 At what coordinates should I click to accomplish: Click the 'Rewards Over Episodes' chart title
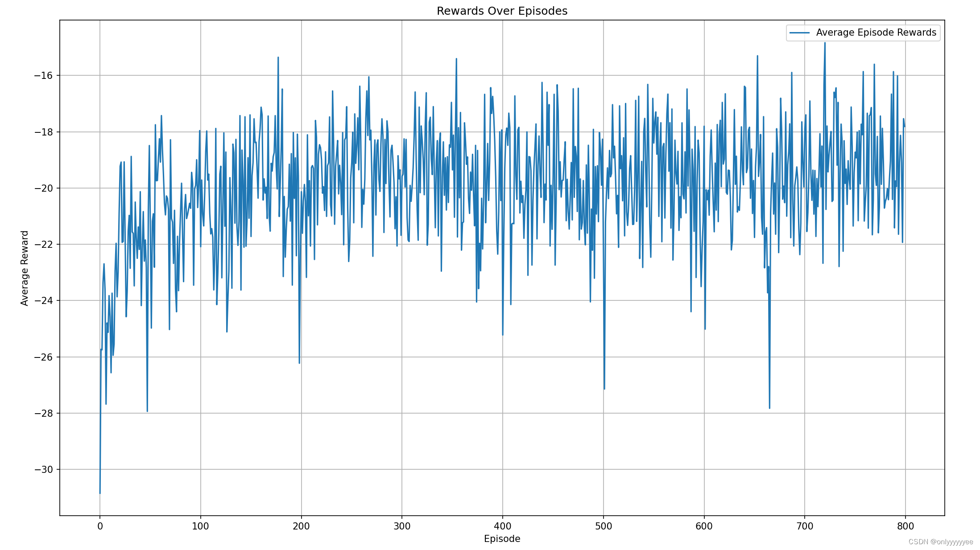pyautogui.click(x=502, y=11)
